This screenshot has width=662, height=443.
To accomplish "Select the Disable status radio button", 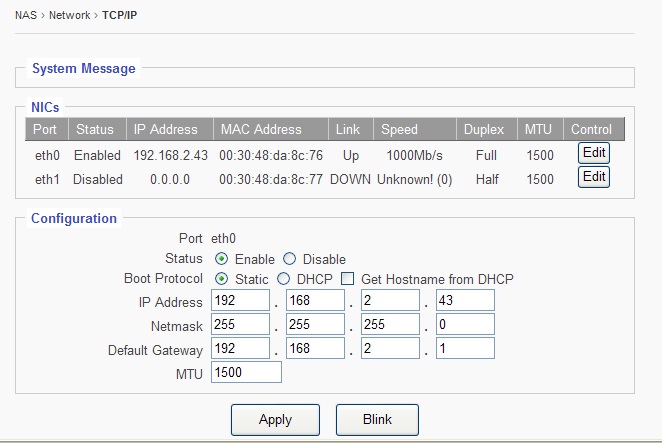I will tap(290, 259).
